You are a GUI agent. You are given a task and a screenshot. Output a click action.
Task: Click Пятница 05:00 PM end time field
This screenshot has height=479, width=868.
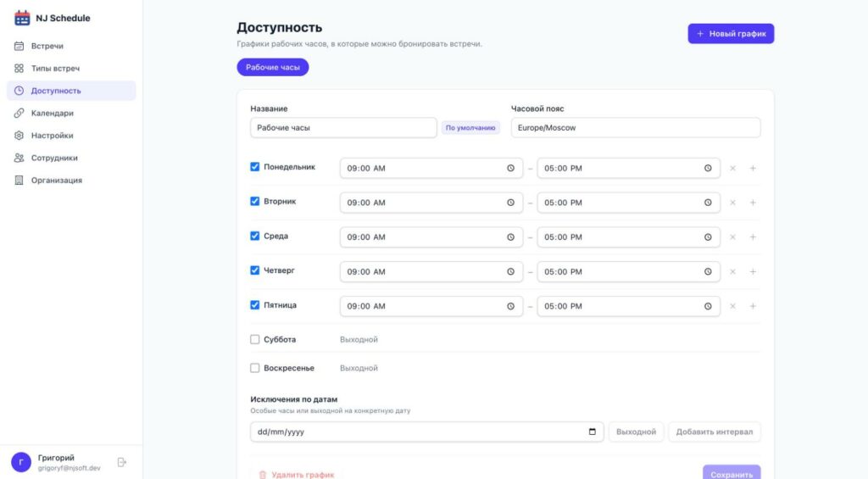click(x=628, y=306)
